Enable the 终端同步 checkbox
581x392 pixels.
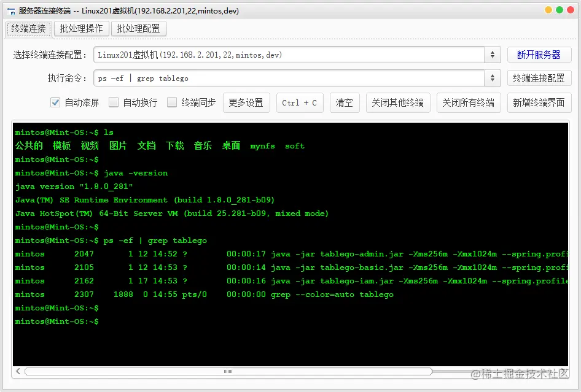172,102
